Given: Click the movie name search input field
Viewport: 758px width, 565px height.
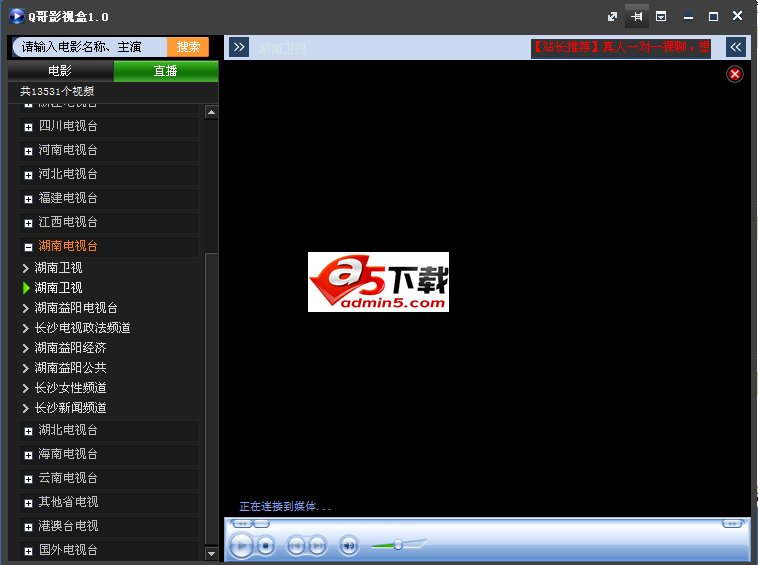Looking at the screenshot, I should click(90, 47).
